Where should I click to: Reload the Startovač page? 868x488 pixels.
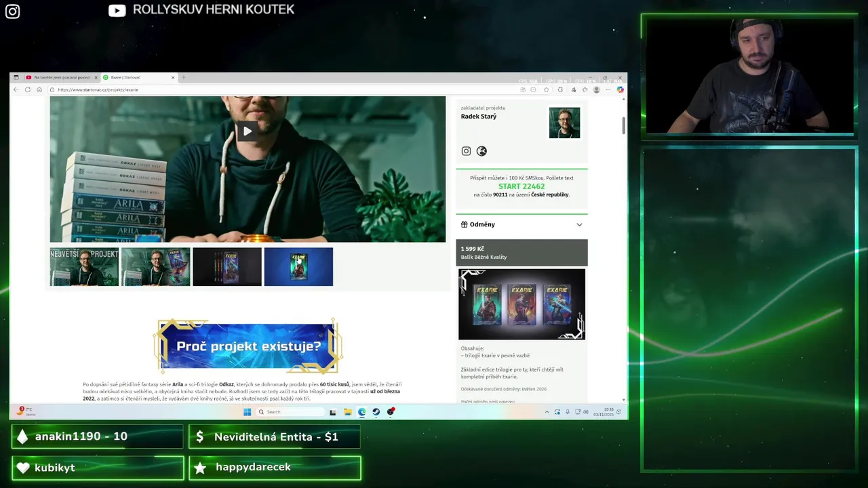click(28, 89)
